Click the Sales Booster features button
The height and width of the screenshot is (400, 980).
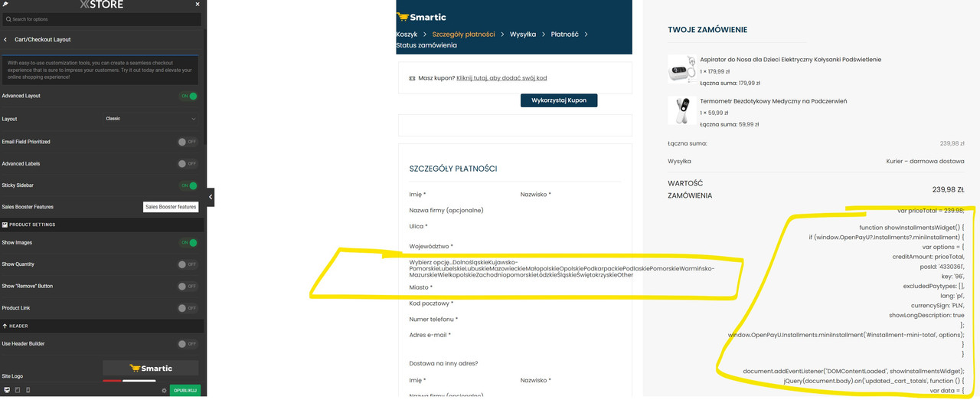point(171,207)
